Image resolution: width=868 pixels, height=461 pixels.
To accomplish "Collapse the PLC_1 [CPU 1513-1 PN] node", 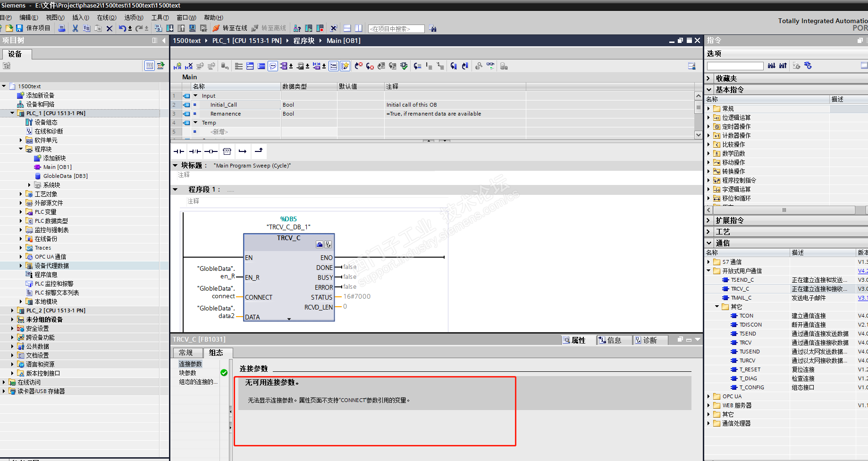I will [x=12, y=113].
